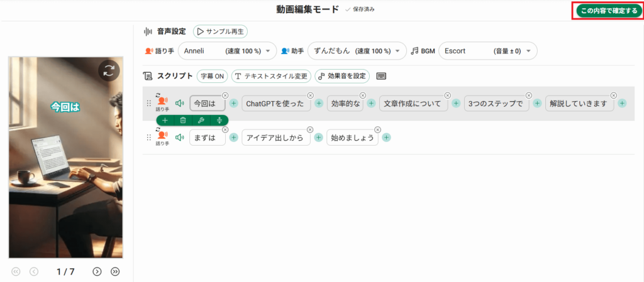
Task: Remove the 効率的な chip with its x
Action: pos(363,95)
